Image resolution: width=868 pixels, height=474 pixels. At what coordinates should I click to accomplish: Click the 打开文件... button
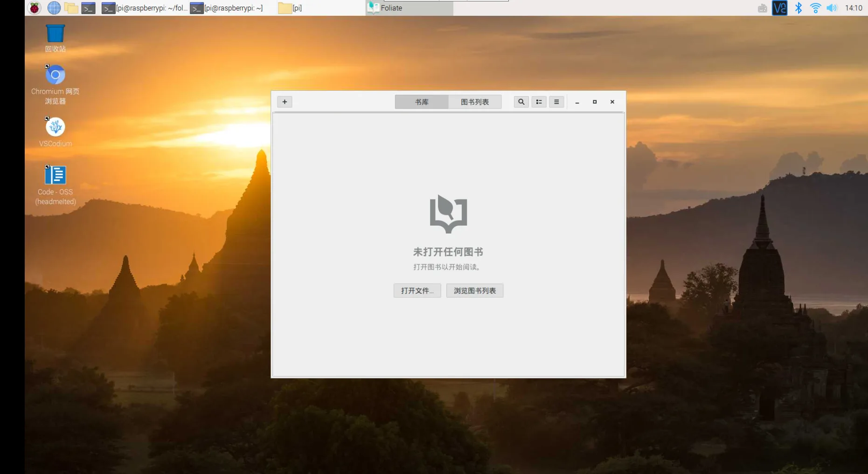pos(417,290)
